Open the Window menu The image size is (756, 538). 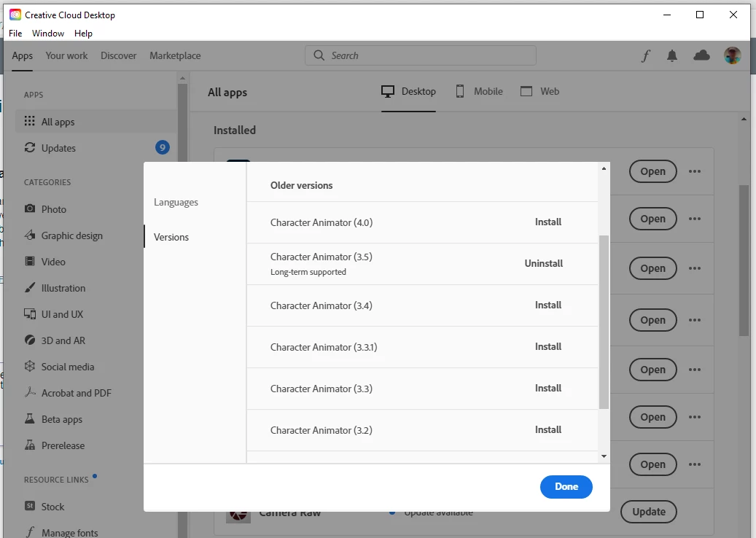tap(47, 34)
